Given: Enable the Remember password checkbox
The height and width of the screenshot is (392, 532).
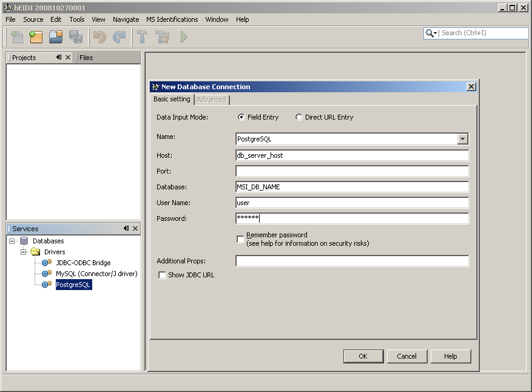Looking at the screenshot, I should pyautogui.click(x=240, y=239).
